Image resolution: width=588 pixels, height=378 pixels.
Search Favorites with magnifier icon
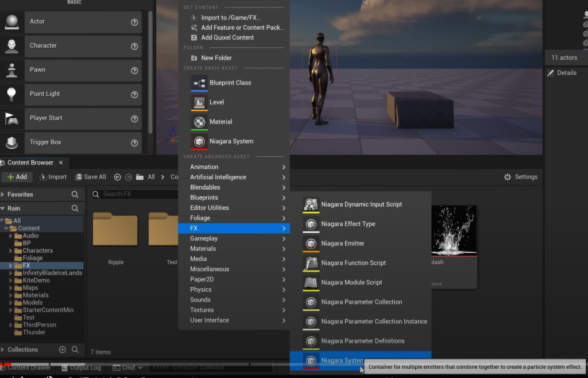coord(75,194)
